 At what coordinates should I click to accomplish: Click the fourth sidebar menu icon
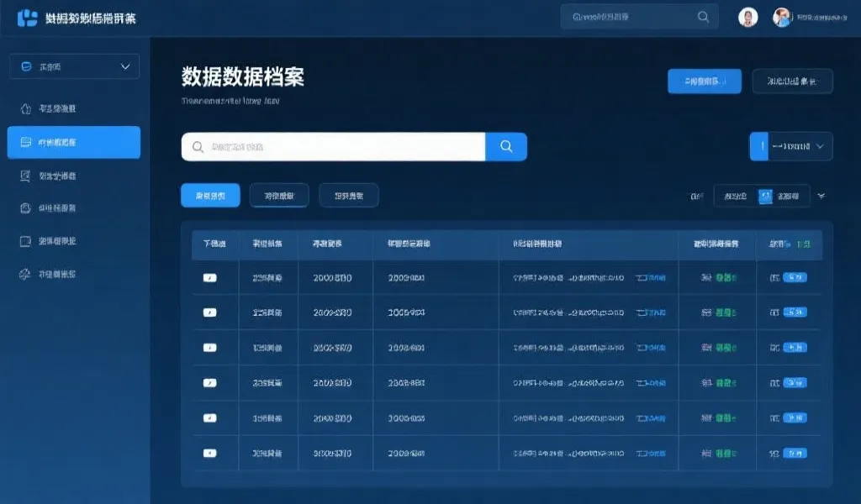(25, 207)
